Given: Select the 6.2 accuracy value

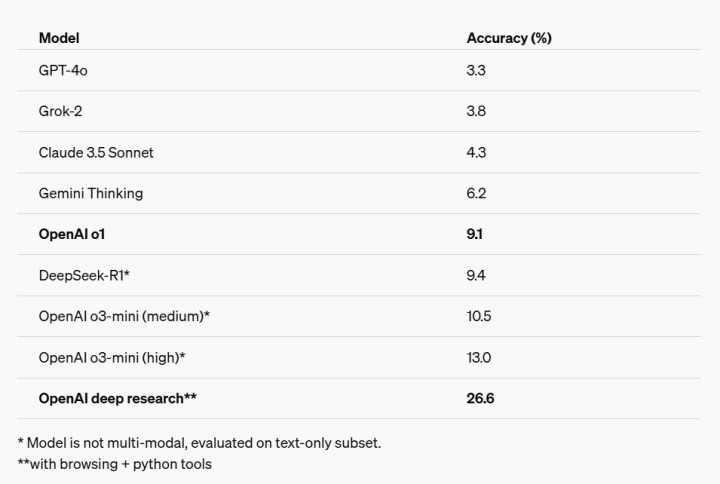Looking at the screenshot, I should pos(476,193).
